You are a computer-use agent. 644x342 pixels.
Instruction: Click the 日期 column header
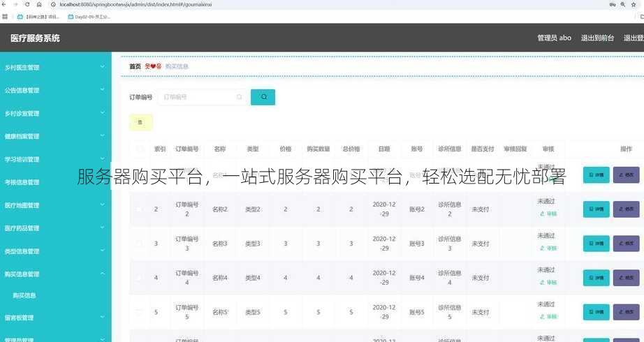point(384,149)
